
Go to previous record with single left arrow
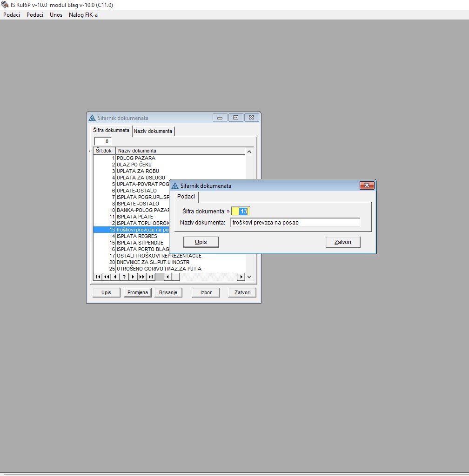tap(115, 277)
